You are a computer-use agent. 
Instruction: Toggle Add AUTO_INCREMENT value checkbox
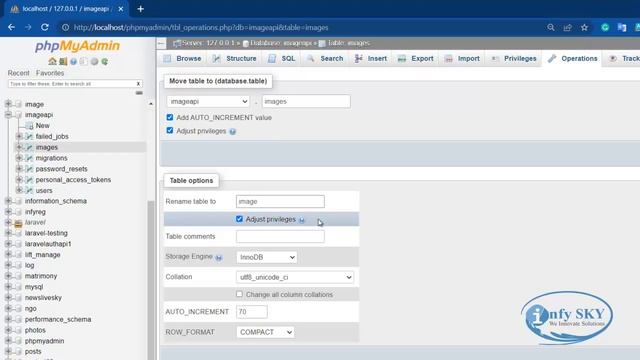(x=170, y=117)
